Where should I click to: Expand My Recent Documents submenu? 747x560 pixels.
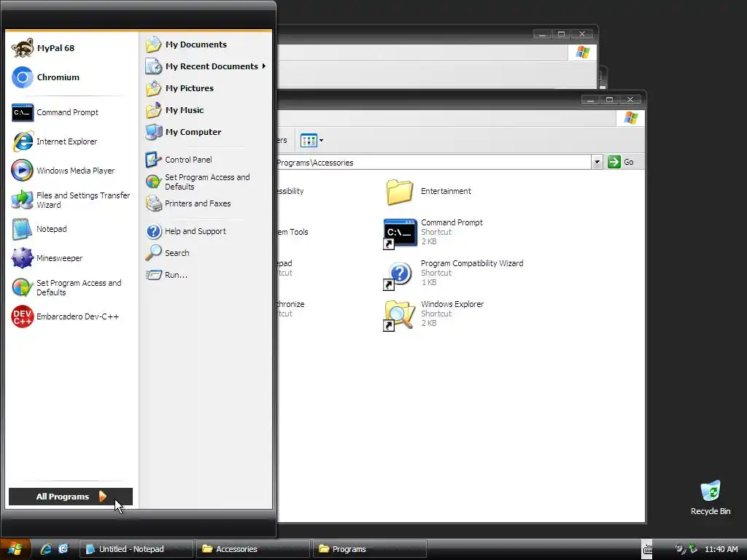[206, 66]
